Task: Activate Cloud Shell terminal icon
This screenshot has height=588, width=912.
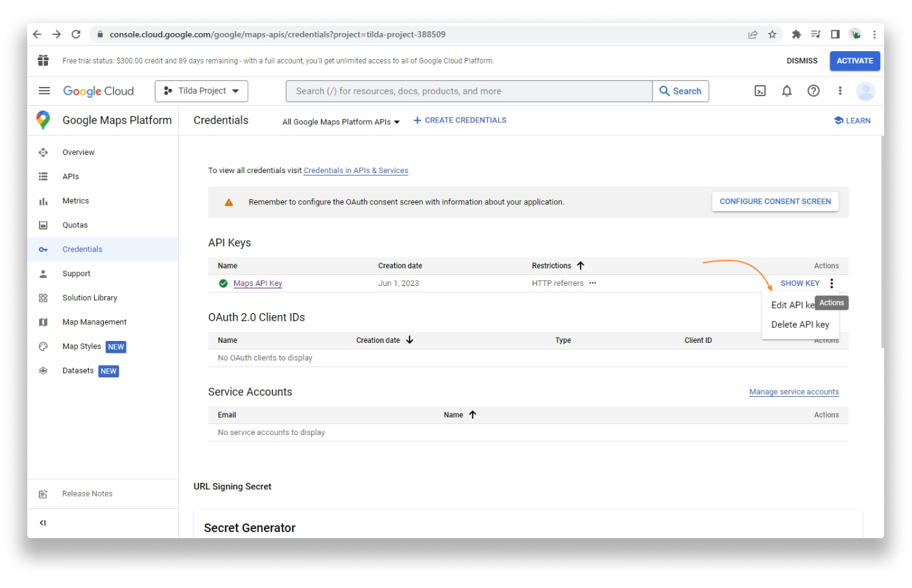Action: [760, 91]
